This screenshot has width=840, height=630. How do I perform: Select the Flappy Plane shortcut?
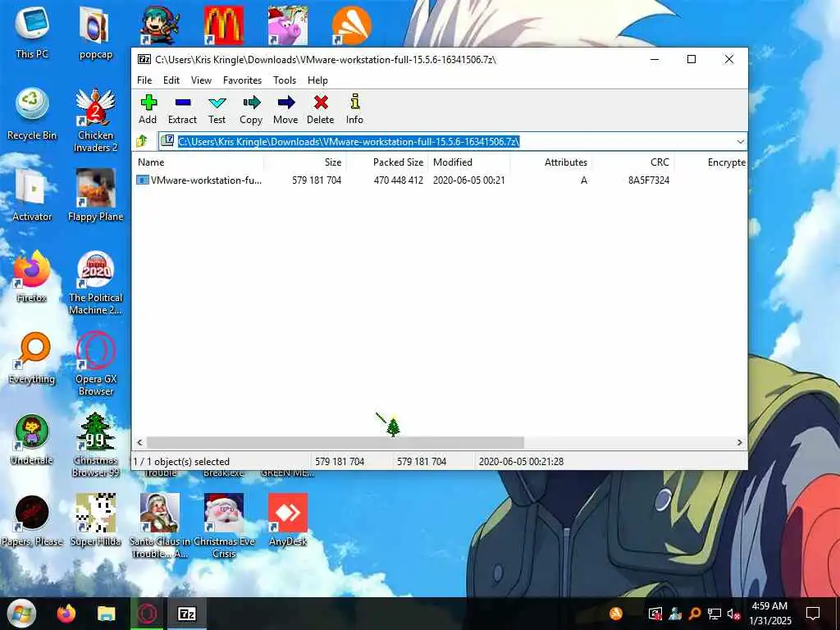[95, 195]
